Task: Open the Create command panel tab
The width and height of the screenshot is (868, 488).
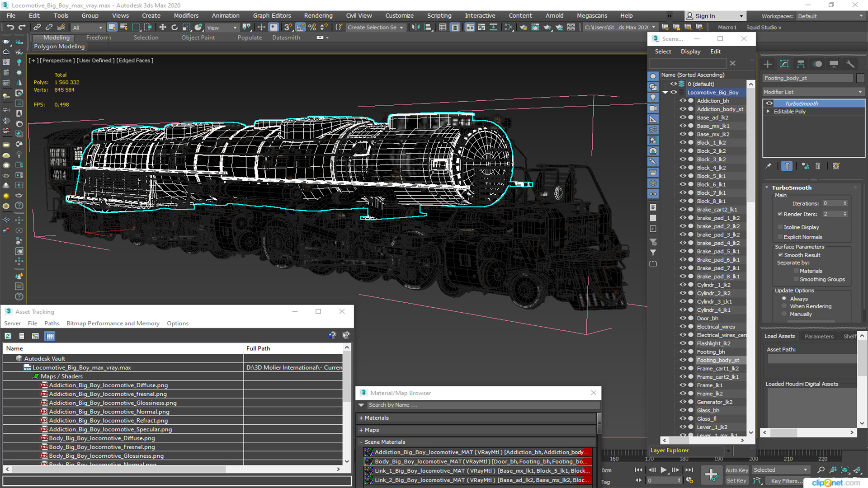Action: (768, 64)
